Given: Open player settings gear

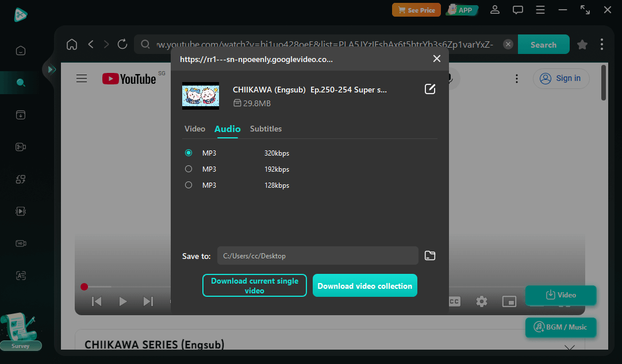Looking at the screenshot, I should [482, 301].
